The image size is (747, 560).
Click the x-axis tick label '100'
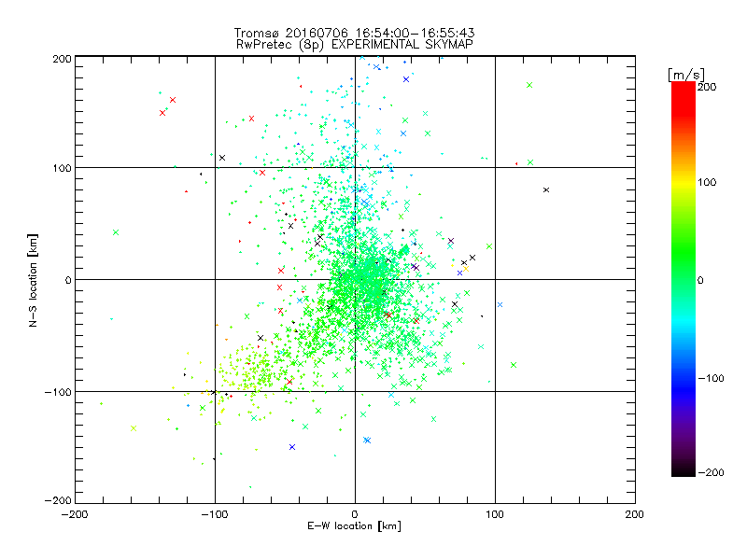pyautogui.click(x=495, y=514)
